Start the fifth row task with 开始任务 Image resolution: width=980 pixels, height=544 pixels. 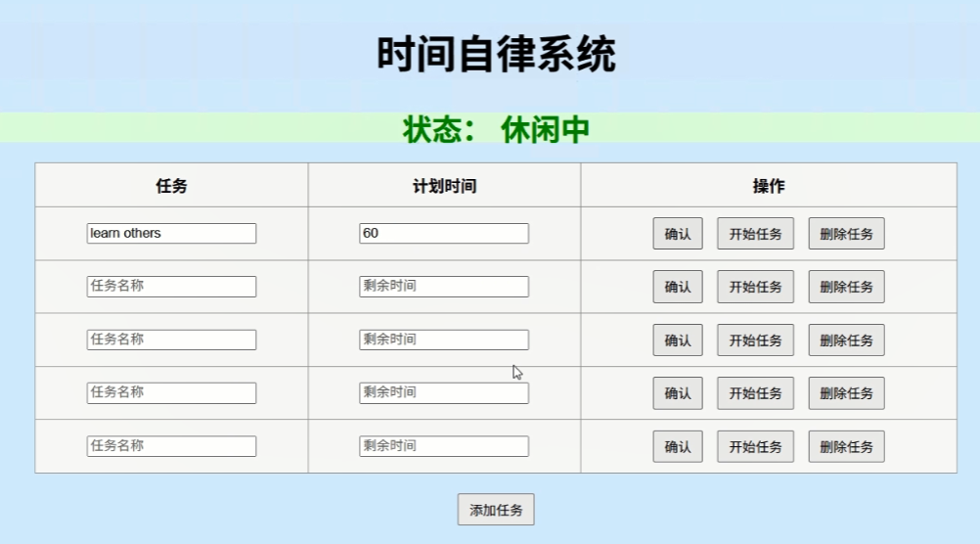pyautogui.click(x=755, y=446)
